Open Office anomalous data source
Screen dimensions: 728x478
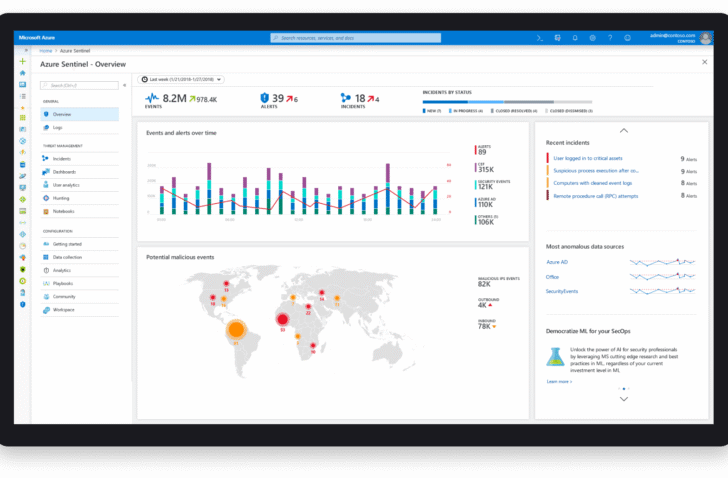pos(552,277)
